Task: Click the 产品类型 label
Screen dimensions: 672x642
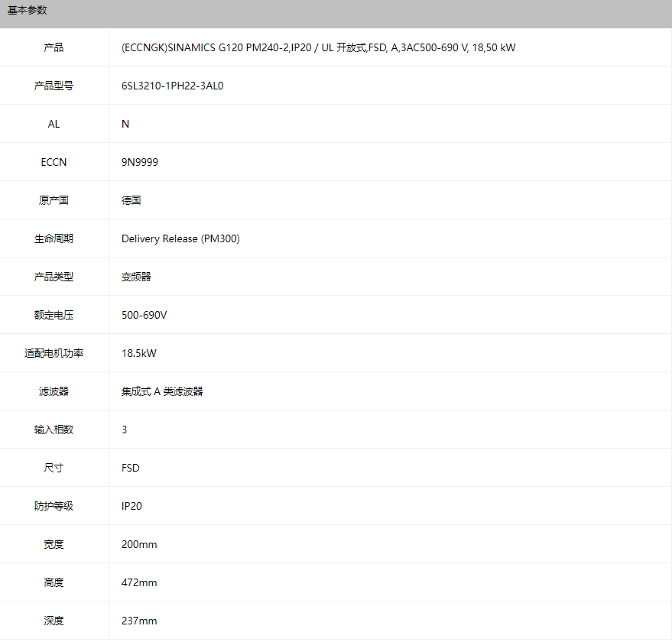Action: click(54, 277)
